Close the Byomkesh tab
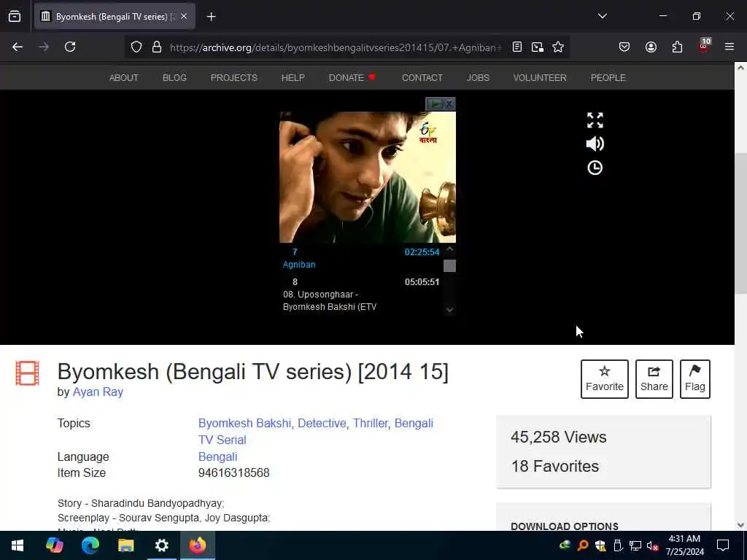Viewport: 747px width, 560px height. (184, 16)
